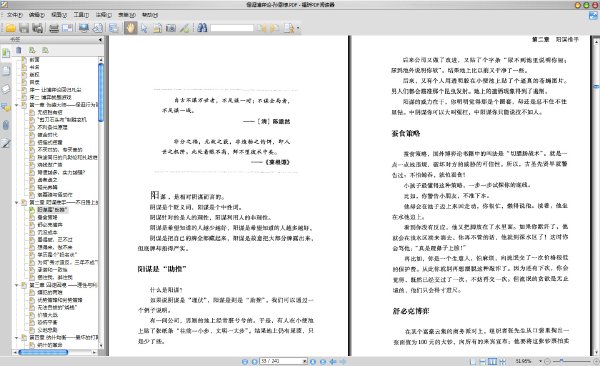Open the Attachments paperclip side panel icon

6,125
